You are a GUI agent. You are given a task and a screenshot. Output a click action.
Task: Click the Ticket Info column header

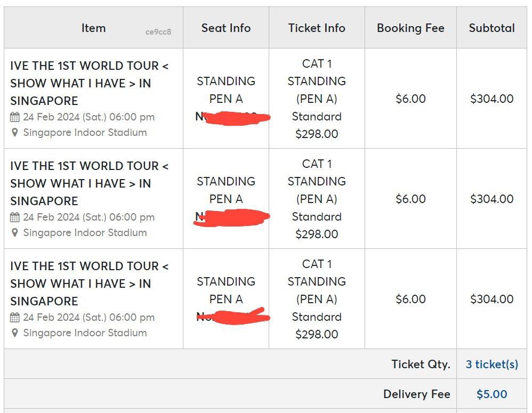(x=317, y=27)
